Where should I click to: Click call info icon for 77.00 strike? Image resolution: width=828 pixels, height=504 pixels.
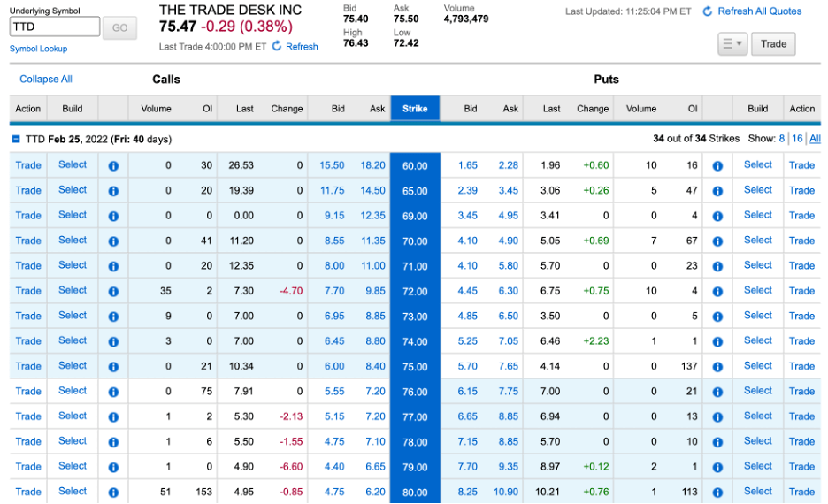tap(113, 417)
